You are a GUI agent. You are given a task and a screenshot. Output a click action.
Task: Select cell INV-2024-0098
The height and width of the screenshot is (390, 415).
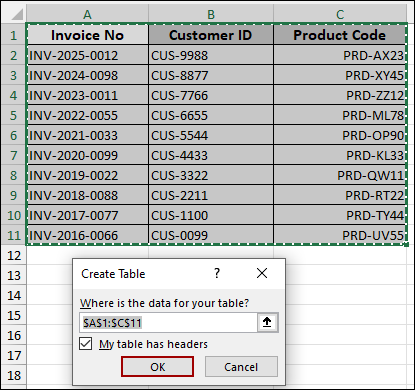[x=87, y=75]
